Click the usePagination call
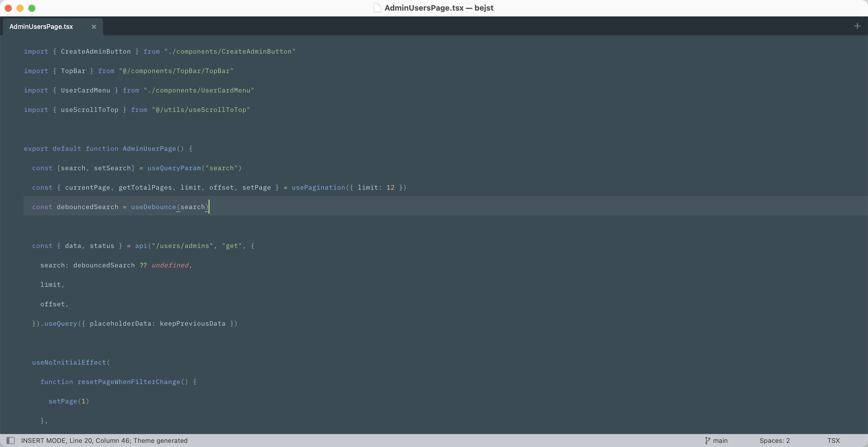The image size is (868, 447). (318, 188)
